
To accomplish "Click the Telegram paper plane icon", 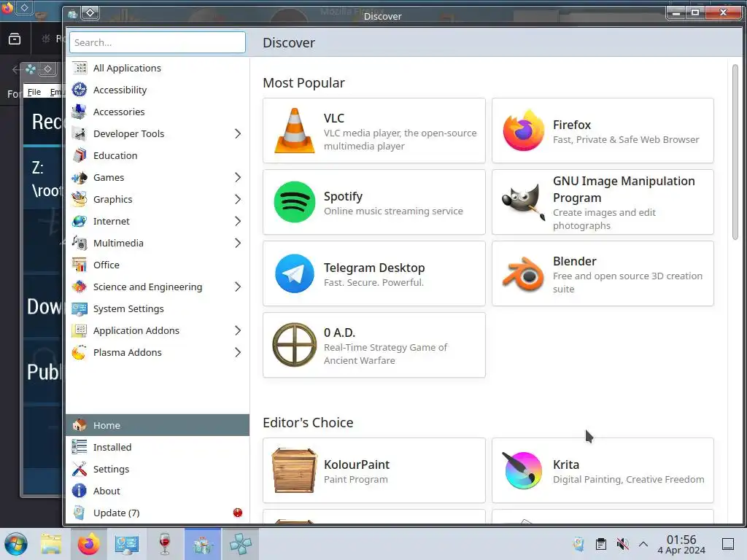I will [295, 273].
